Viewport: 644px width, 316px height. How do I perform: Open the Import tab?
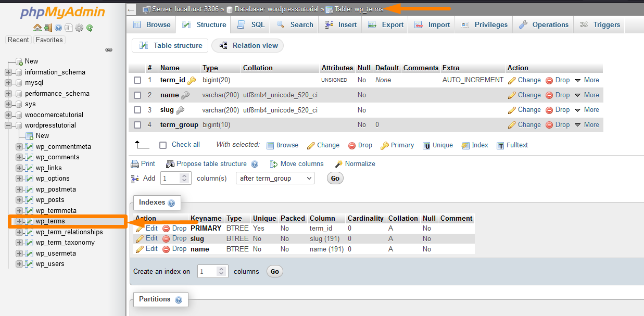[x=432, y=24]
